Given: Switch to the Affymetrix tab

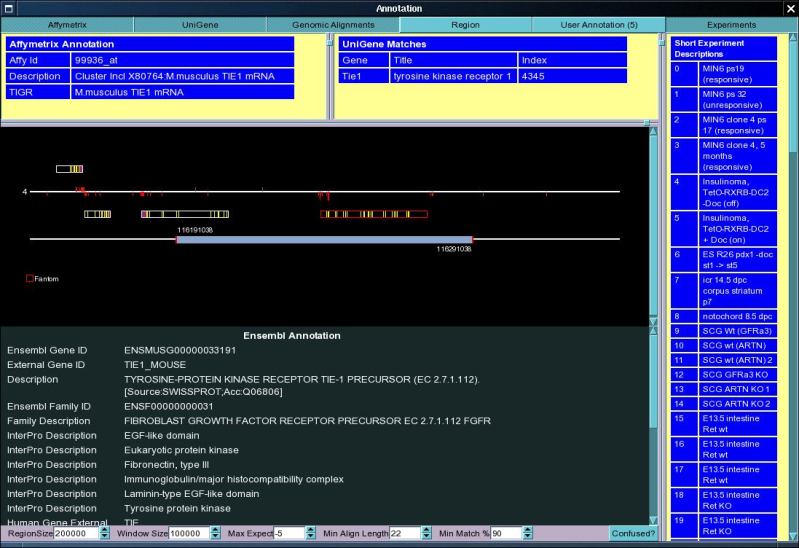Looking at the screenshot, I should point(67,24).
